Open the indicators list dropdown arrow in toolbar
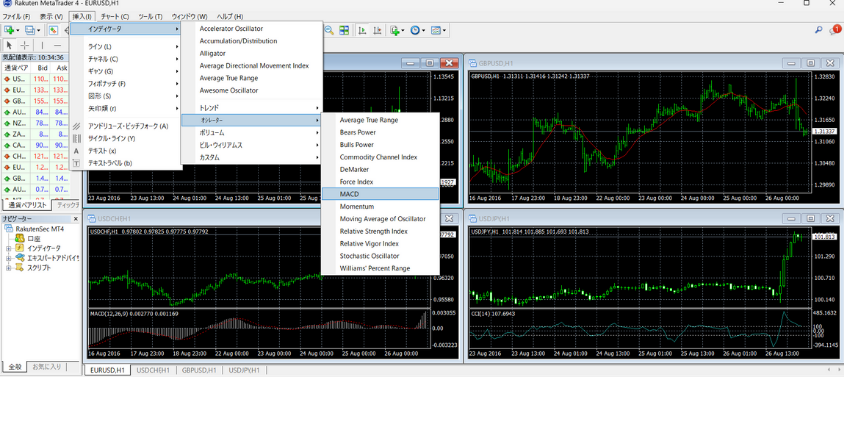This screenshot has height=422, width=844. pyautogui.click(x=405, y=31)
